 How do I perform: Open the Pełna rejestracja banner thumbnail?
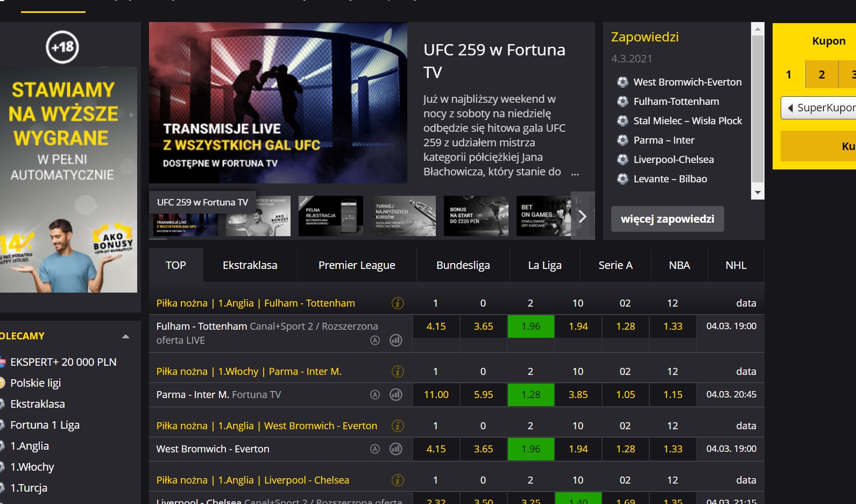pos(331,216)
